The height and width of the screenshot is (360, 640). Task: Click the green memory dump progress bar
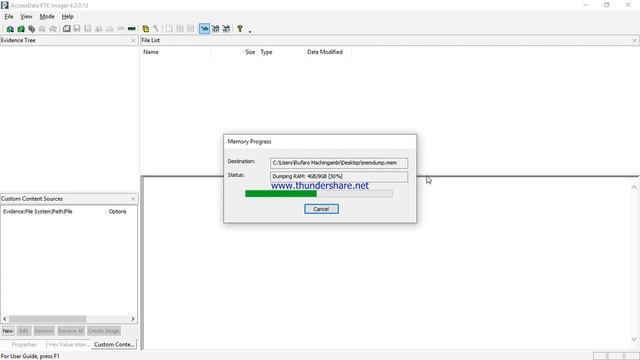319,194
